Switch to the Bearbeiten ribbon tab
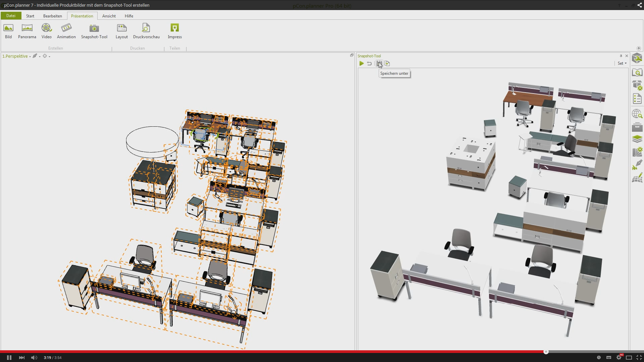 (52, 16)
